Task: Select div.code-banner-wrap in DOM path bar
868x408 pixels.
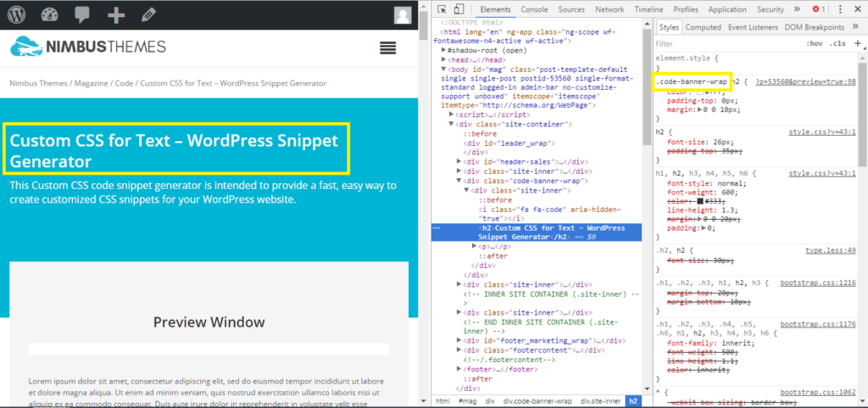Action: [537, 401]
